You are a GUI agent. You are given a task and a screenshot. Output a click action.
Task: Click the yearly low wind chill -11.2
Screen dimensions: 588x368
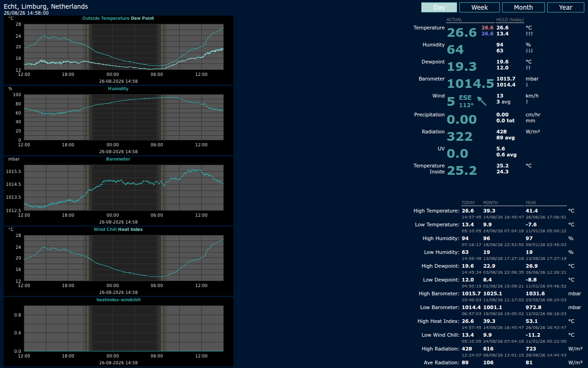[533, 335]
